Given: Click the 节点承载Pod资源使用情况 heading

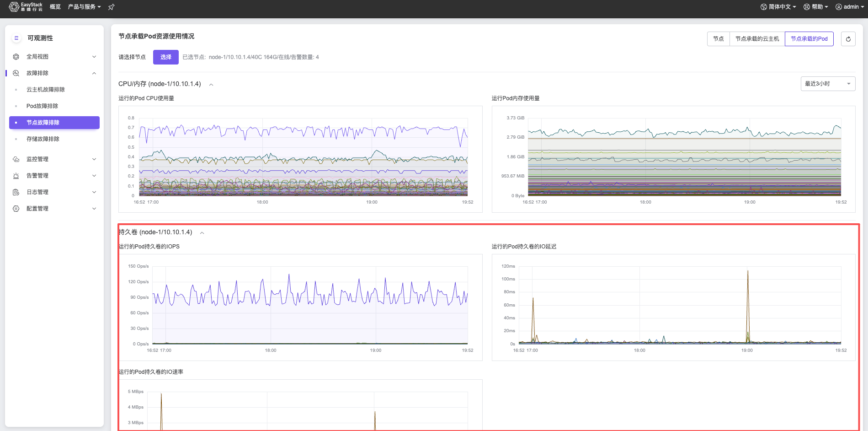Looking at the screenshot, I should 156,36.
